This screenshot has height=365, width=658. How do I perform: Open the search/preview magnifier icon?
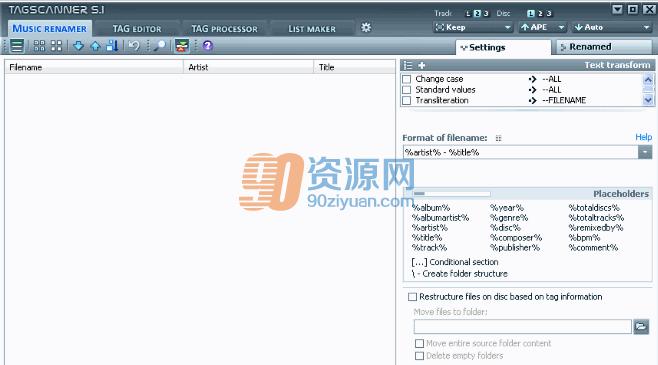pos(160,45)
